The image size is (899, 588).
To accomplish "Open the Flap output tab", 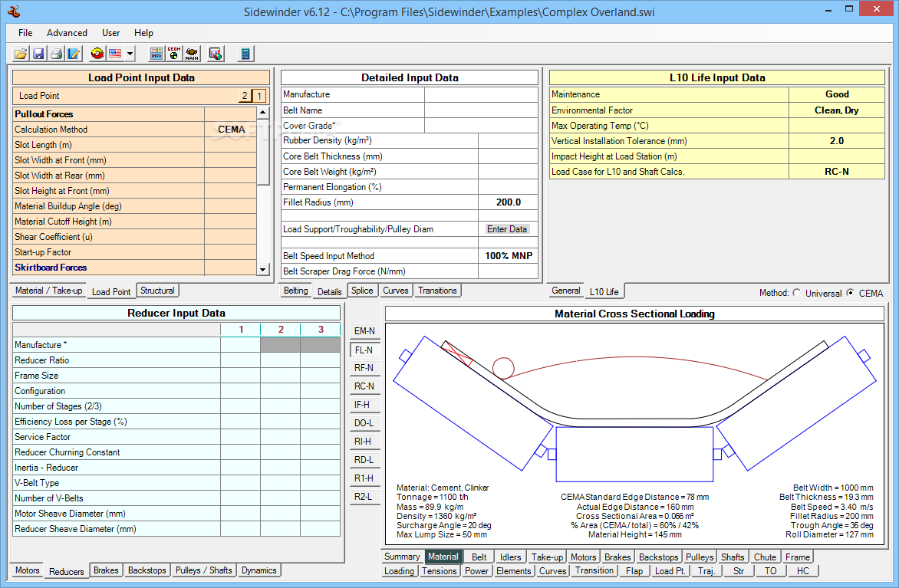I will coord(634,571).
